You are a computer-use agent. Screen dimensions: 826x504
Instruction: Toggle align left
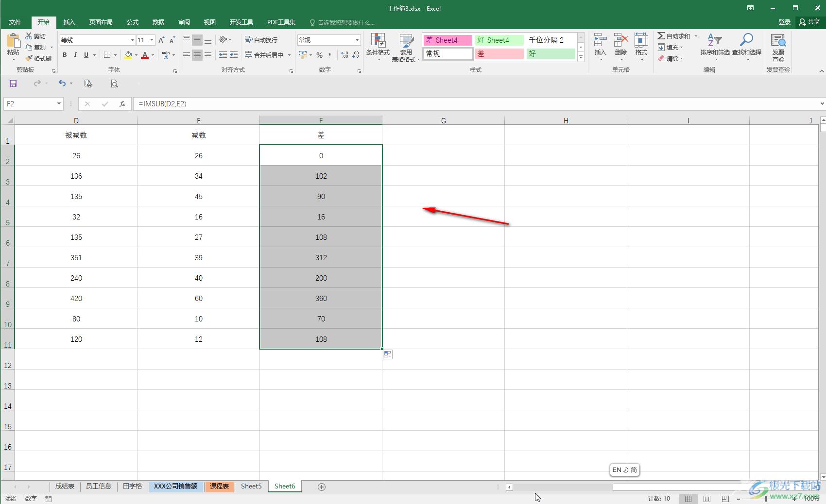tap(186, 55)
